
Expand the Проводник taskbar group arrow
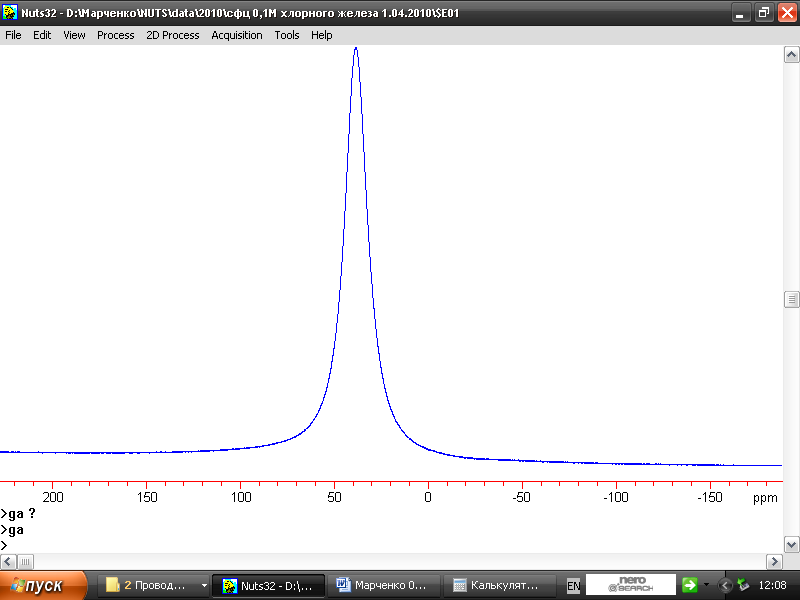coord(204,585)
